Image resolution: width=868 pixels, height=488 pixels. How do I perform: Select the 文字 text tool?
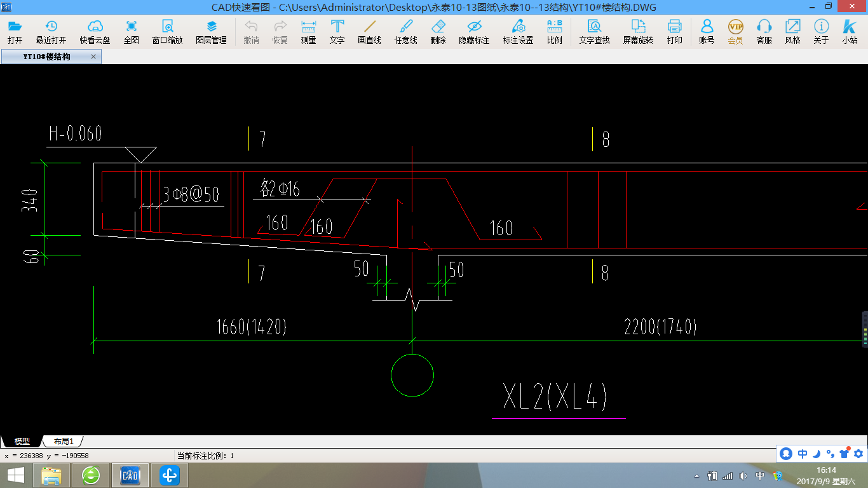click(337, 32)
